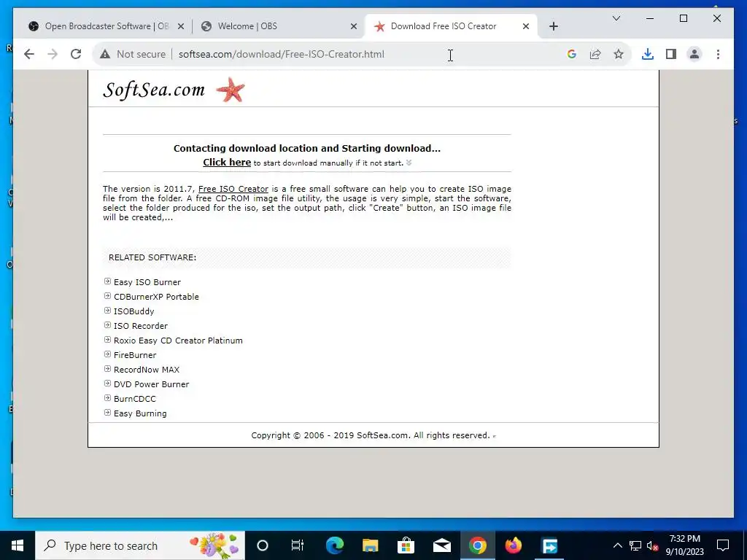This screenshot has height=560, width=747.
Task: Open the DVD Power Burner link
Action: pos(152,384)
